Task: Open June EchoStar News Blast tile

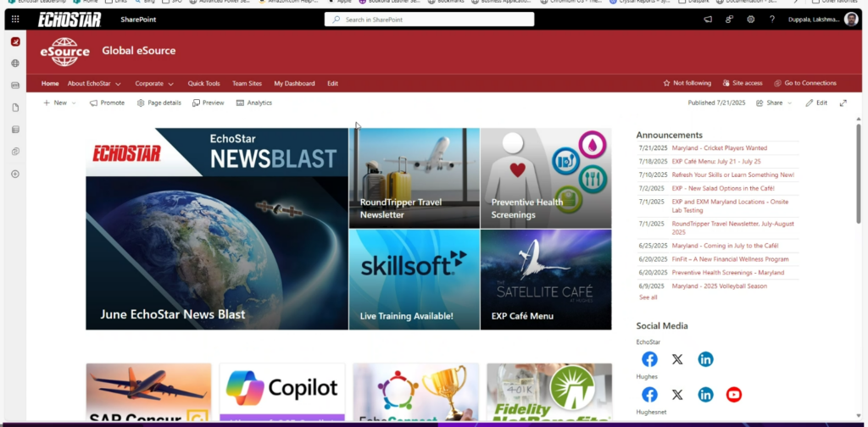Action: pyautogui.click(x=217, y=229)
